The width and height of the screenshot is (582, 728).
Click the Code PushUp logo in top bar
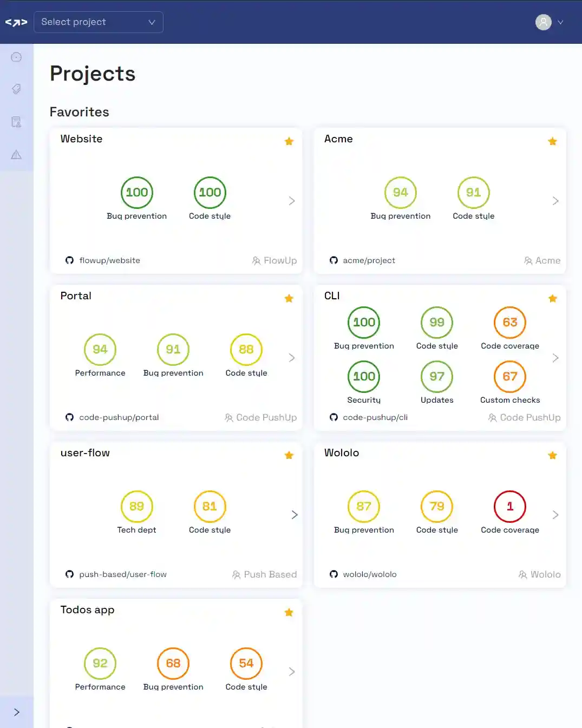coord(16,22)
